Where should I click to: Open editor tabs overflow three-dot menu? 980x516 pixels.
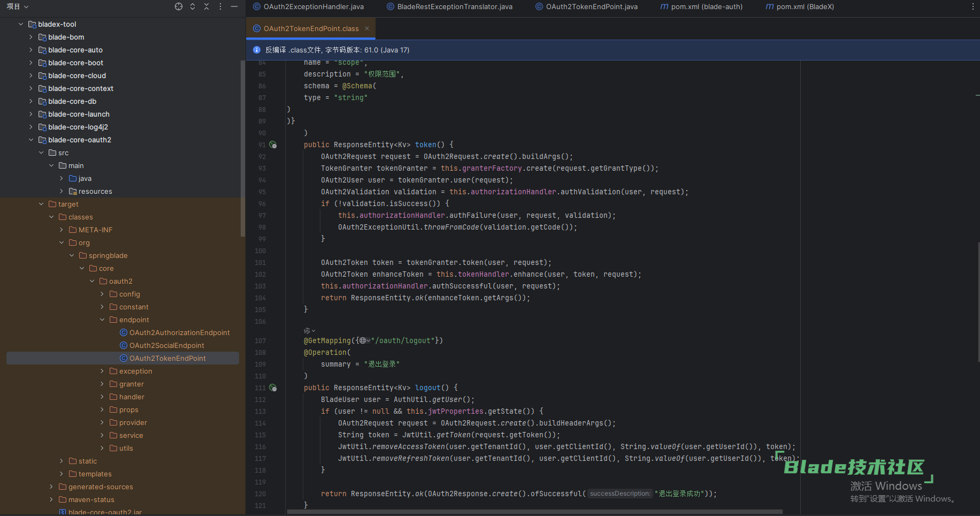click(973, 6)
